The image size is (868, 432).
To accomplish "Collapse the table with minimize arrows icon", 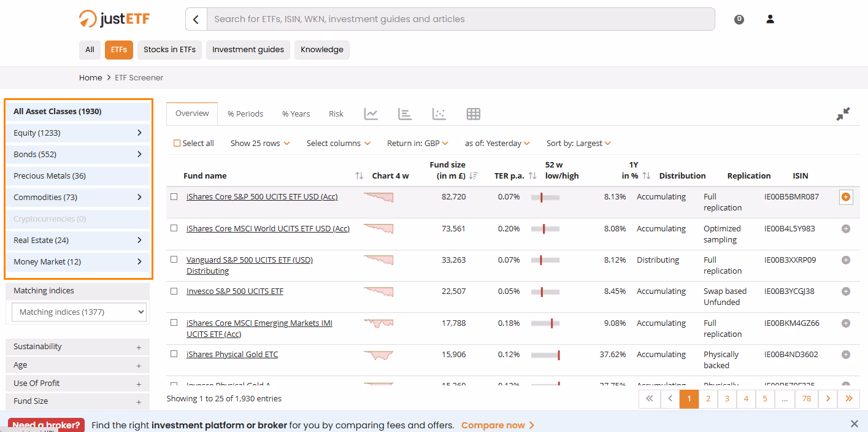I will coord(843,114).
